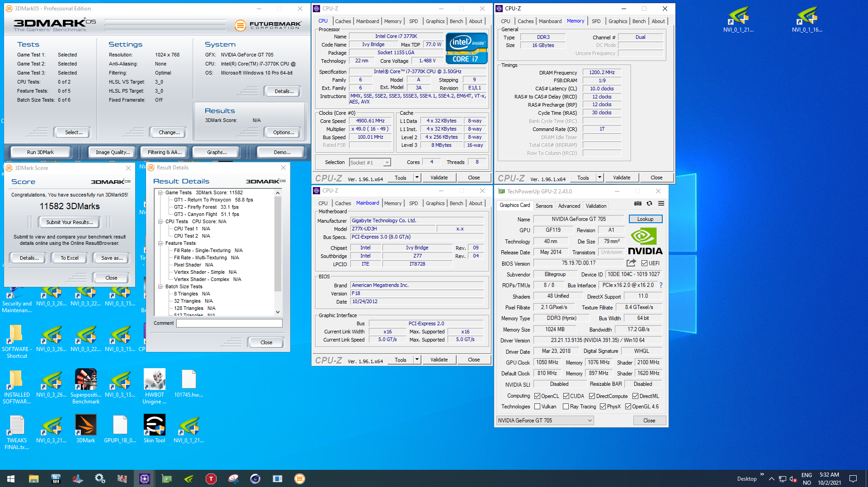Collapse the Batch Size Tests tree node
This screenshot has width=868, height=487.
click(x=160, y=286)
